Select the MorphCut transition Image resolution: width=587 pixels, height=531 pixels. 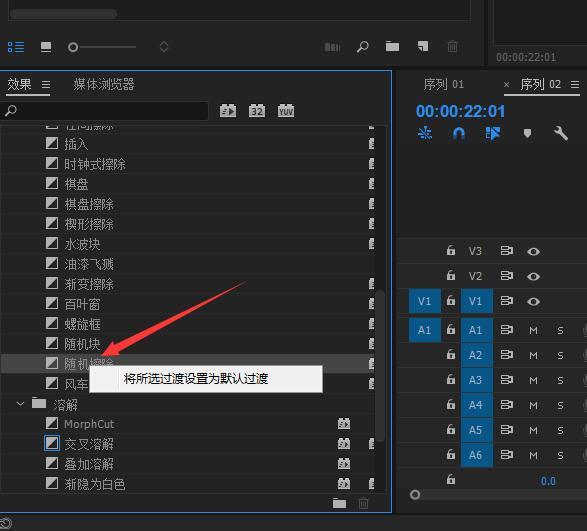(x=89, y=424)
